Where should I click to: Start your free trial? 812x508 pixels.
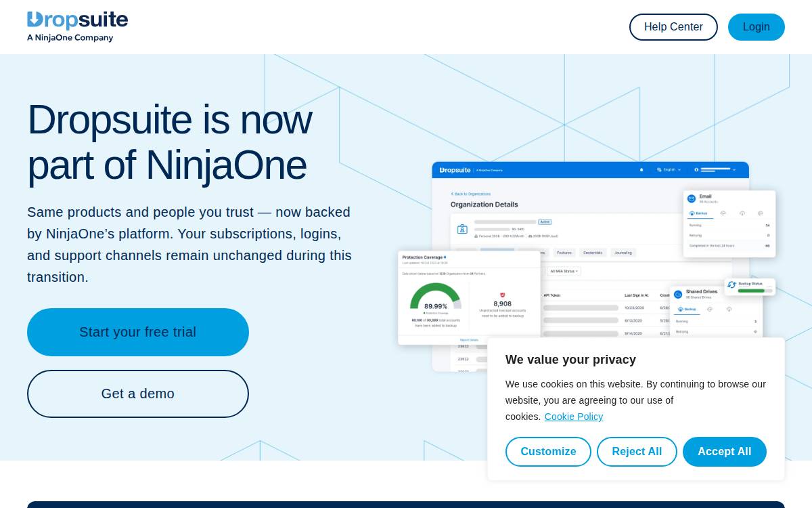[x=138, y=332]
